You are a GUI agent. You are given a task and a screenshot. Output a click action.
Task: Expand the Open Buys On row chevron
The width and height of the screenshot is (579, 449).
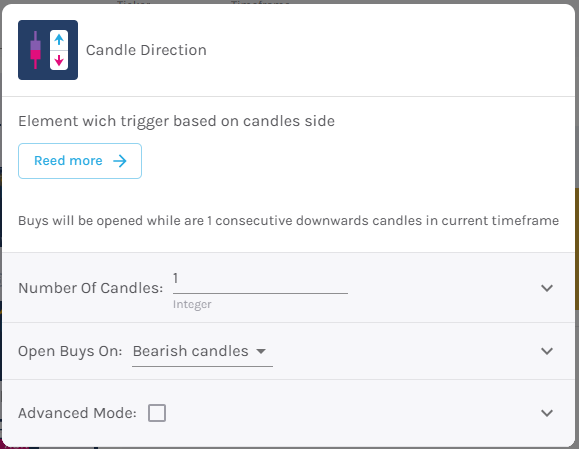[547, 351]
